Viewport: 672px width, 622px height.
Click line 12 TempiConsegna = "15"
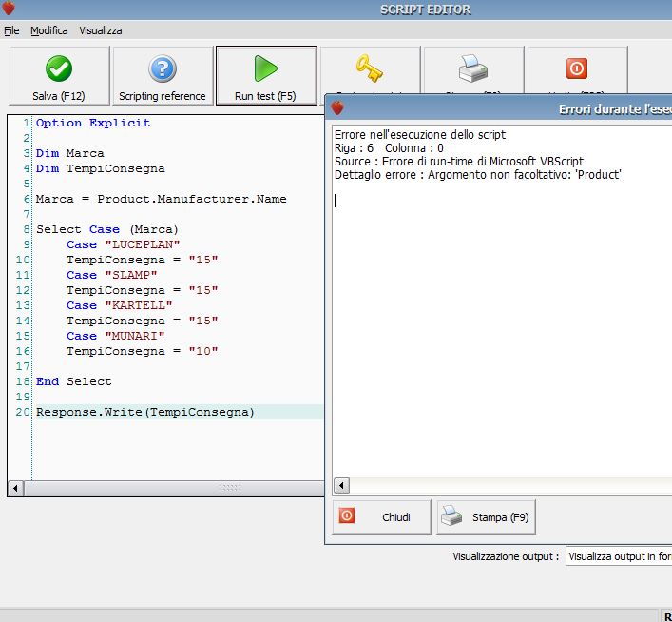143,290
